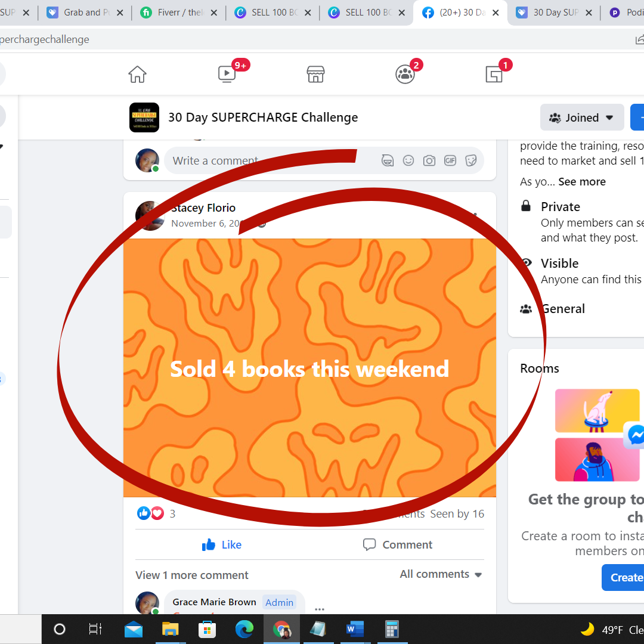Click the Comment button under the post
This screenshot has height=644, width=644.
[398, 544]
